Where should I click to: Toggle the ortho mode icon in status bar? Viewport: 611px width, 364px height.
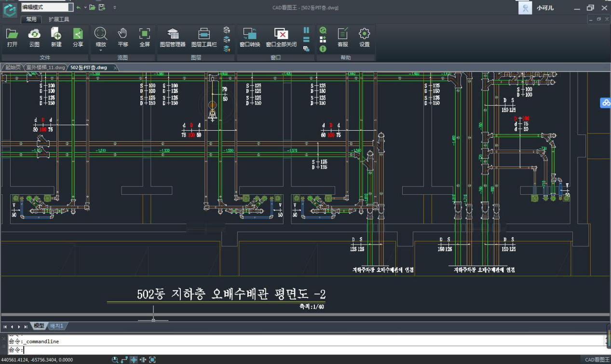[x=124, y=360]
